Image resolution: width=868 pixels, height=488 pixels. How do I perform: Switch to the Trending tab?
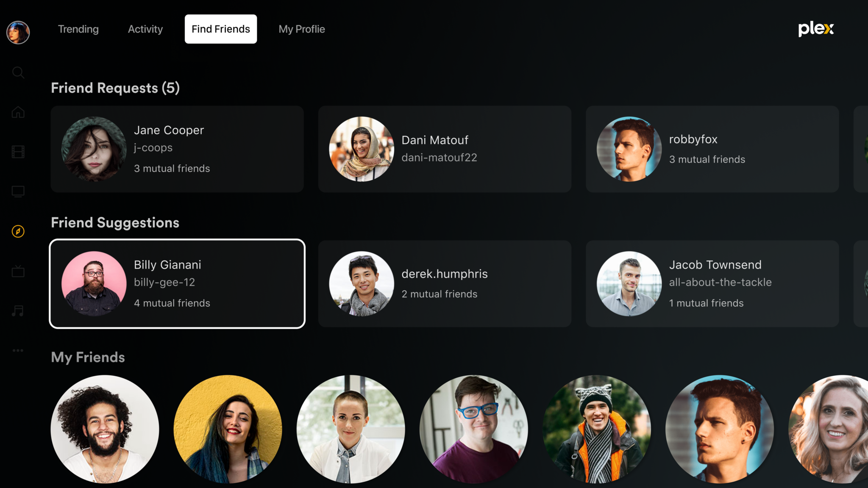(78, 29)
